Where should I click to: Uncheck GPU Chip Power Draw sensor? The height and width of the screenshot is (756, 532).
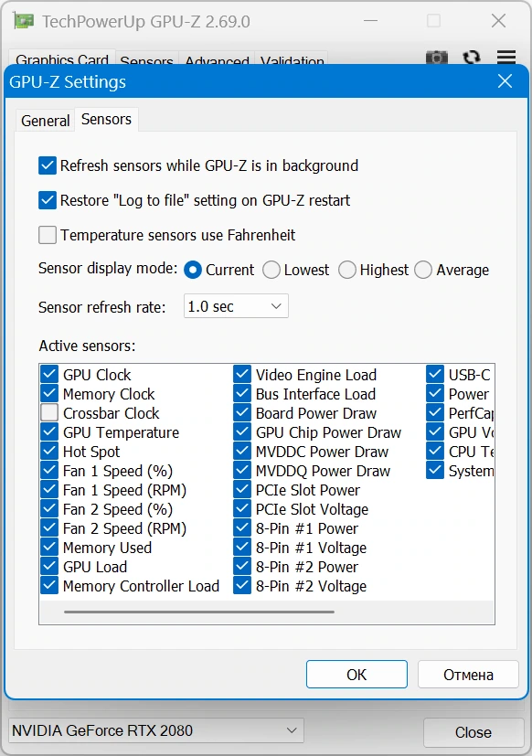click(x=242, y=432)
